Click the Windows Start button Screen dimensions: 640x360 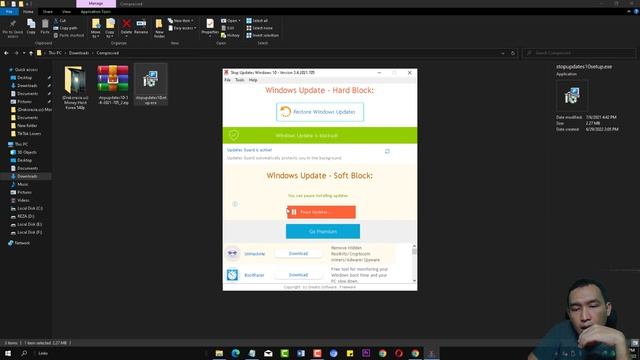tap(8, 353)
